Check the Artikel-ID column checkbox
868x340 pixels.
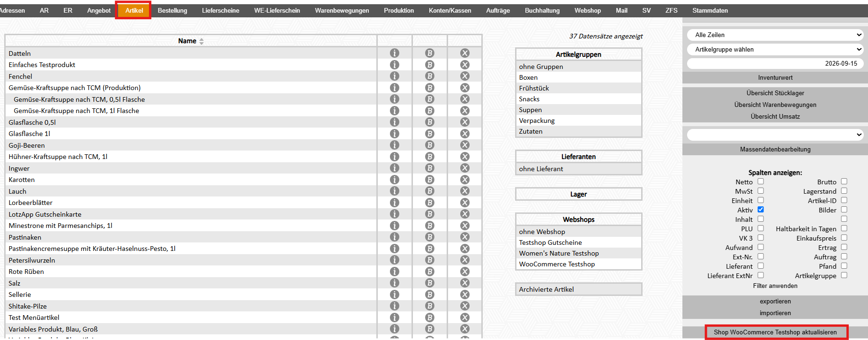click(844, 200)
